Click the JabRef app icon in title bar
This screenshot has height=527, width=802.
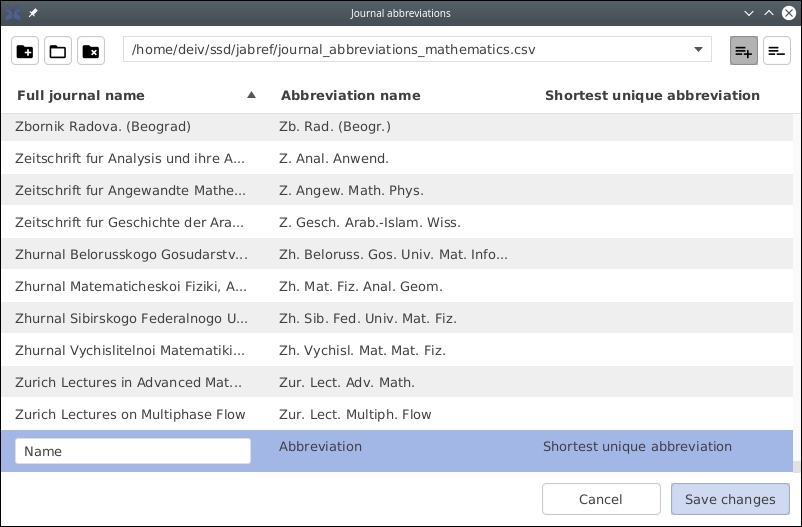tap(13, 13)
